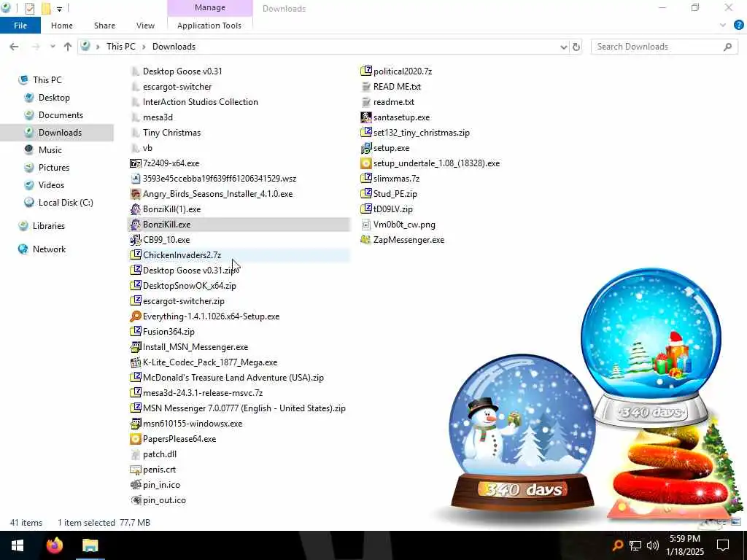Open recent locations dropdown arrow
747x560 pixels.
click(x=53, y=47)
